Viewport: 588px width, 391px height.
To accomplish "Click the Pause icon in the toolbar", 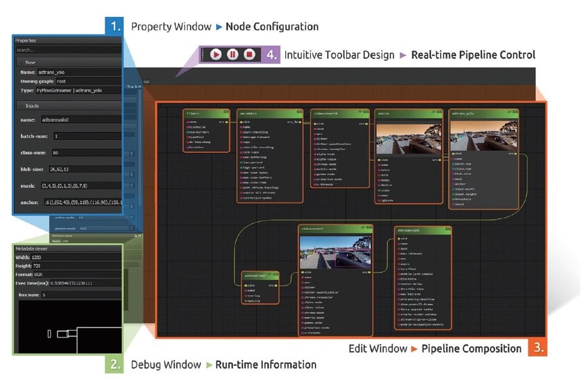I will click(232, 53).
